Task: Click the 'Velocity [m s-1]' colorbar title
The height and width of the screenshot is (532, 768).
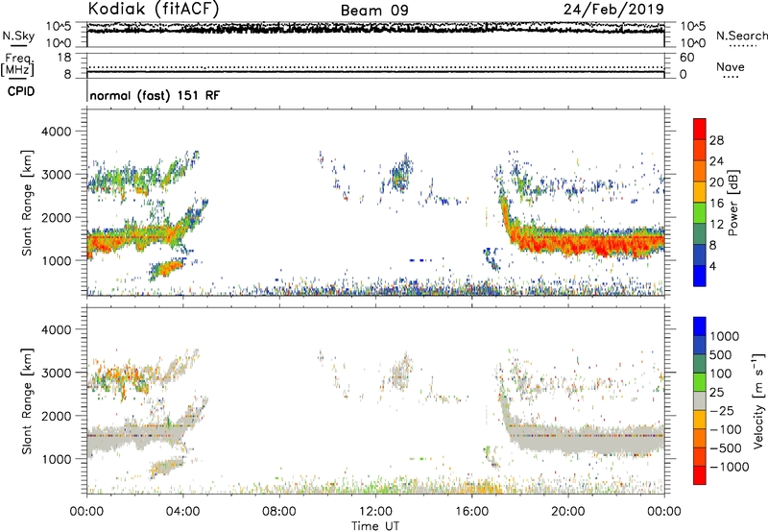Action: [758, 400]
